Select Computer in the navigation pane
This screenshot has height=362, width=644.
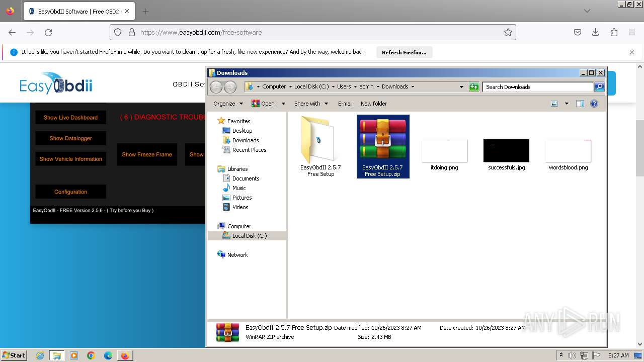click(x=239, y=226)
